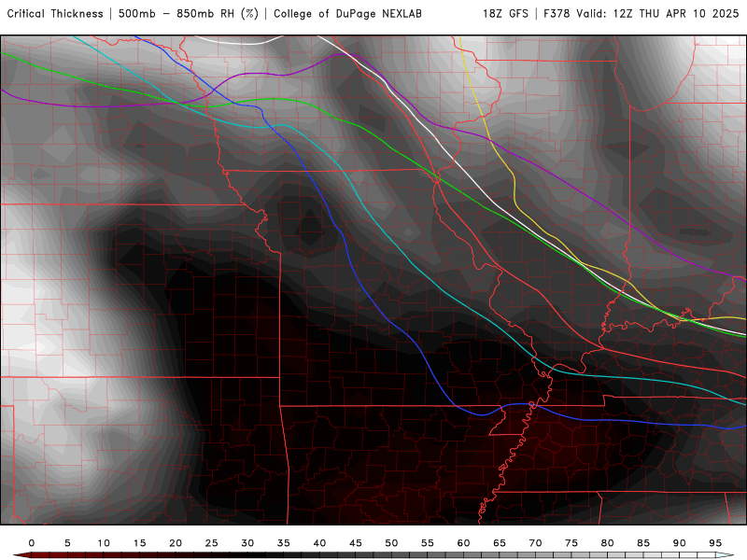Select the "18Z GFS" model run label
The width and height of the screenshot is (747, 560).
coord(505,14)
